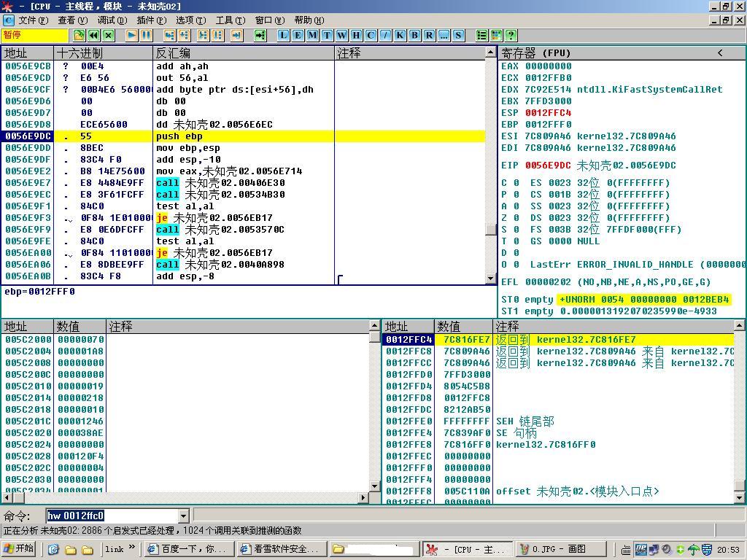Image resolution: width=747 pixels, height=560 pixels.
Task: Select dump row 005C2004
Action: click(x=185, y=351)
